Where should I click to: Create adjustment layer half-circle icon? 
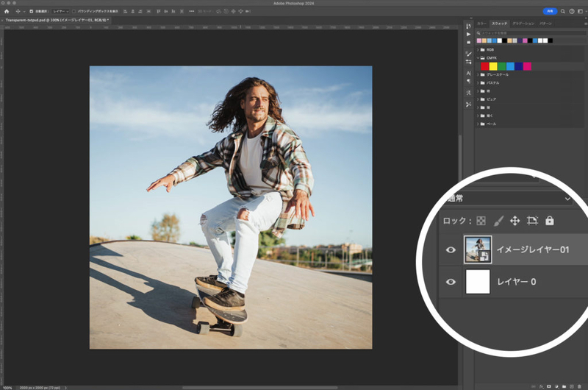pyautogui.click(x=556, y=386)
